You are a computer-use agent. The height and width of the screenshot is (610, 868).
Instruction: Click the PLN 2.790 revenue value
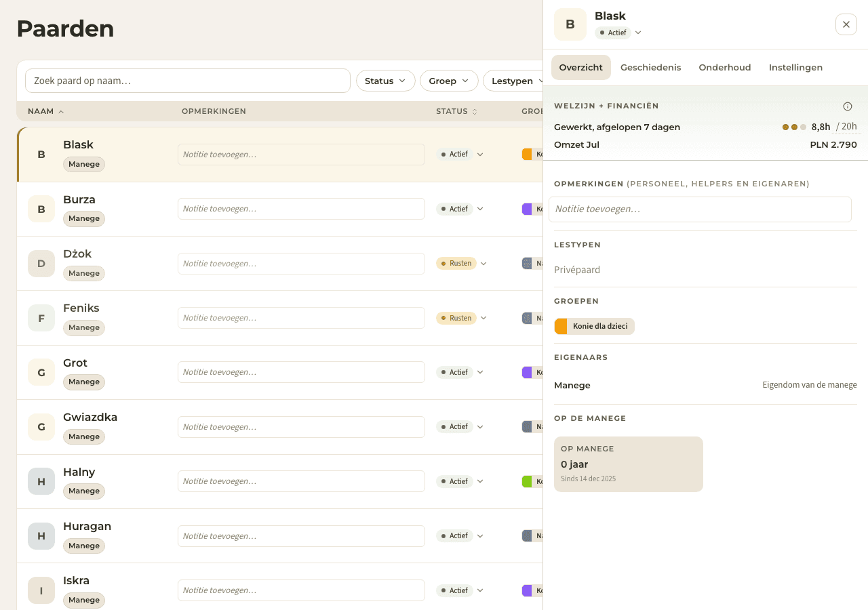point(833,144)
